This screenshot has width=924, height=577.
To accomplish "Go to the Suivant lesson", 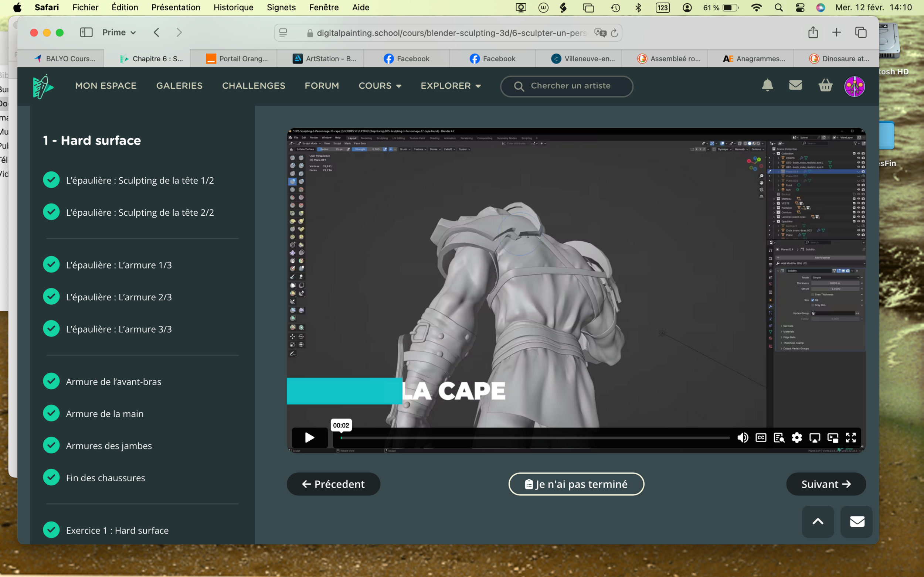I will pos(825,484).
